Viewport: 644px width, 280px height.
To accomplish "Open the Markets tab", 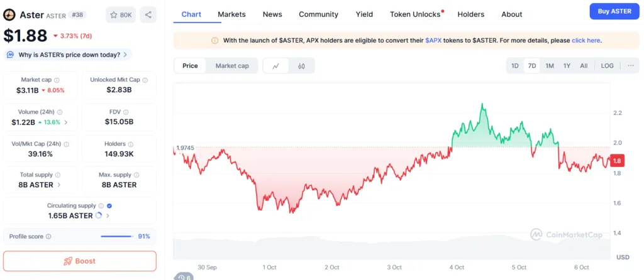I will (x=231, y=14).
